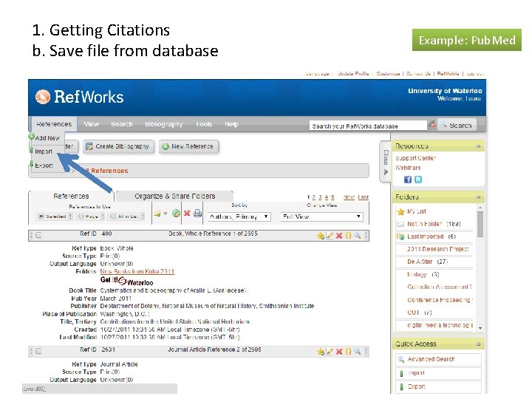Image resolution: width=532 pixels, height=399 pixels.
Task: Open Webinars link
Action: 408,168
